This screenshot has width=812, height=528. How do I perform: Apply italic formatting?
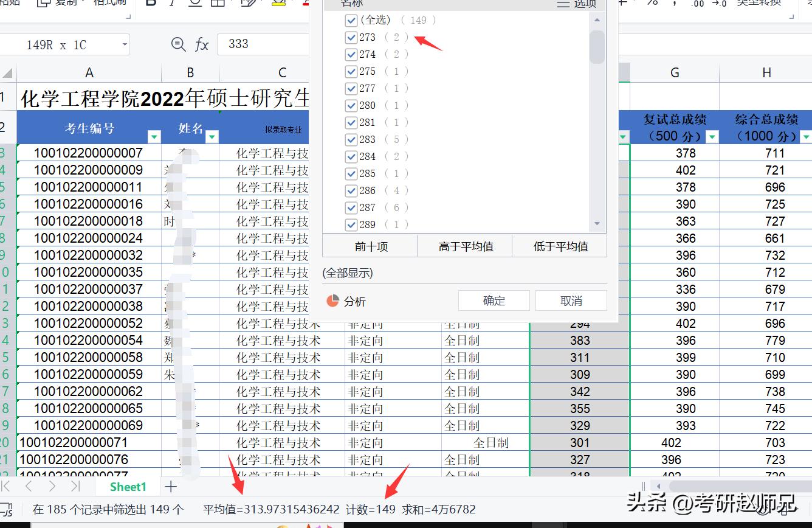[173, 4]
